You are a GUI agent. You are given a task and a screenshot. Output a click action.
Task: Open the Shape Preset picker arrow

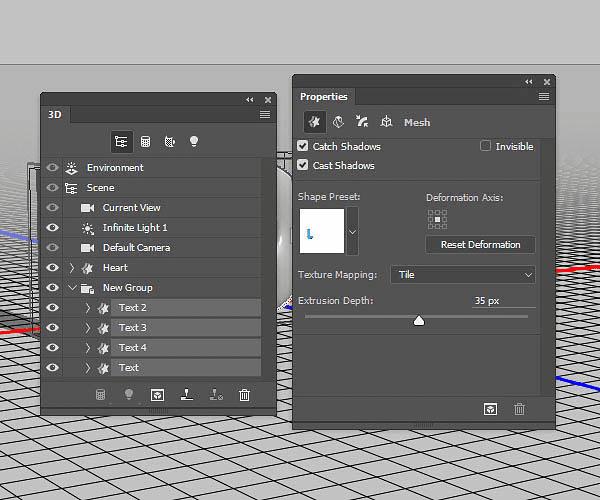click(352, 232)
